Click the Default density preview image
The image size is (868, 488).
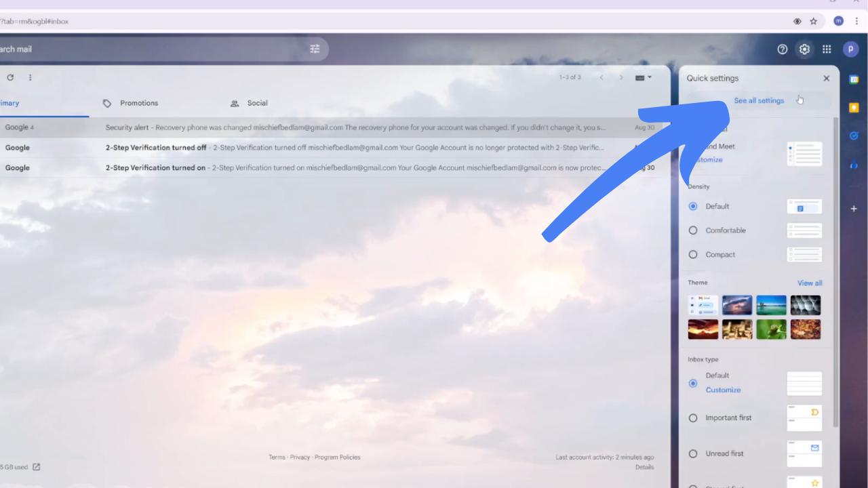tap(804, 207)
